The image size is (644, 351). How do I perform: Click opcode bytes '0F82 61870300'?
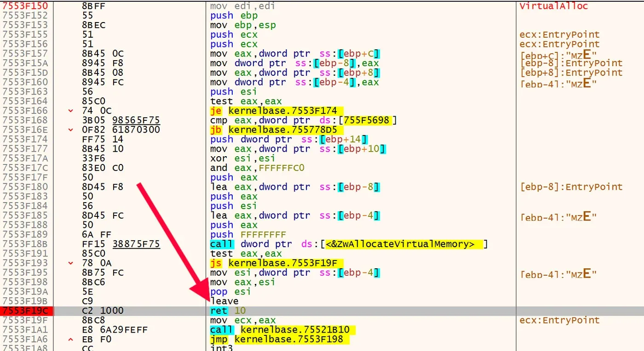(121, 130)
